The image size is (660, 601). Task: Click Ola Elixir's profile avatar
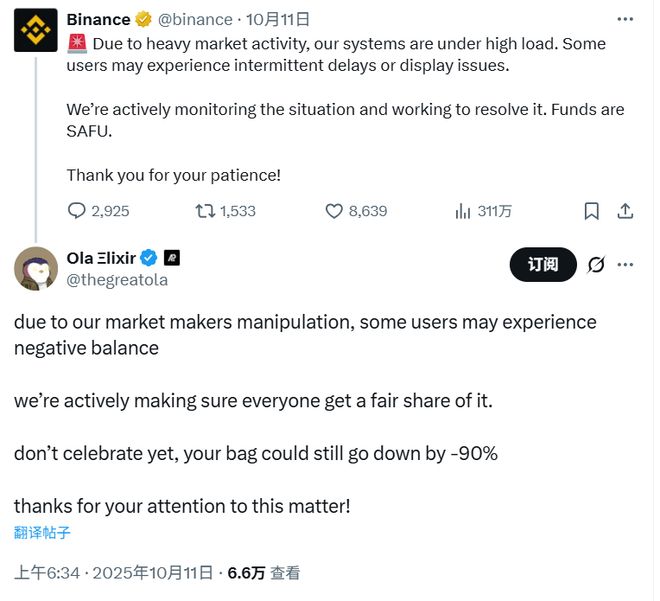[35, 268]
